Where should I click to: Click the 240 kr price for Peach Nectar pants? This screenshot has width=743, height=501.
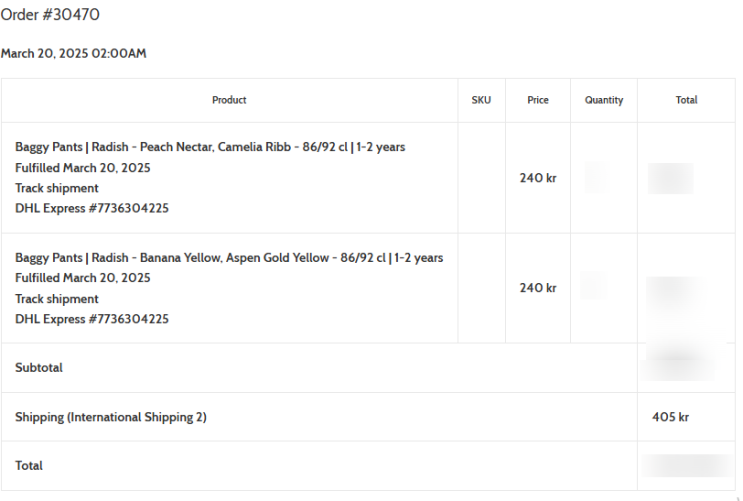pyautogui.click(x=538, y=178)
